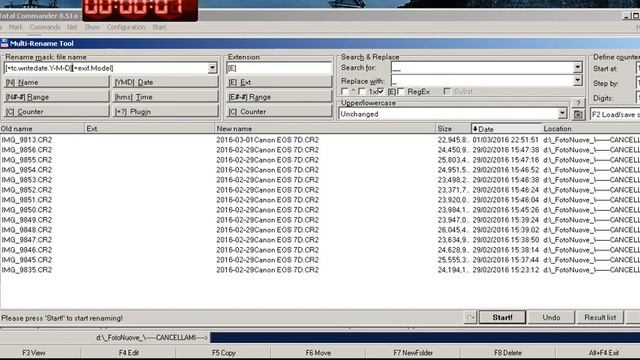Sort by the Size column header
Viewport: 640px width, 360px height.
453,129
